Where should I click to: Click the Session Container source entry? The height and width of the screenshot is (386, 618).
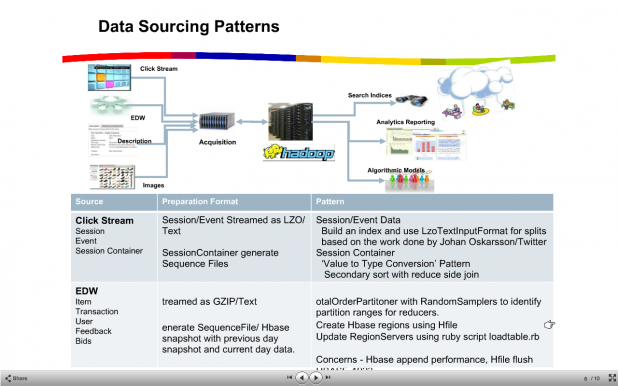[109, 251]
